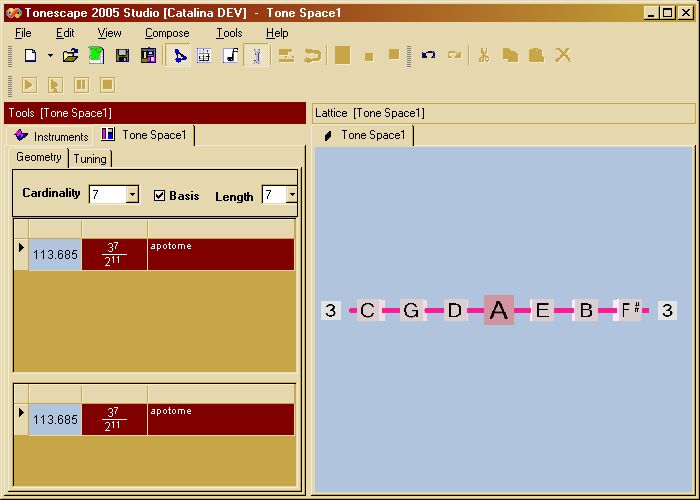Click the medium square size icon
This screenshot has width=700, height=500.
(x=394, y=55)
